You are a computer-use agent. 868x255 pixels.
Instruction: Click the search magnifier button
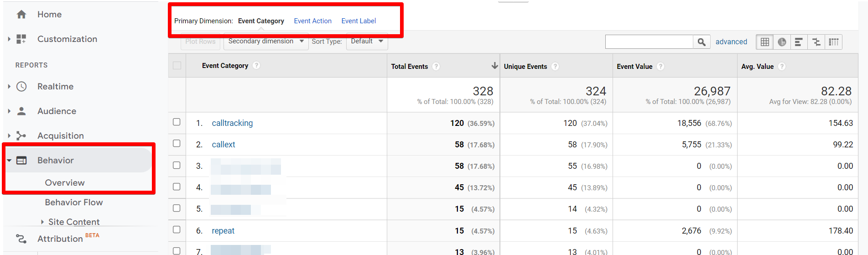702,42
